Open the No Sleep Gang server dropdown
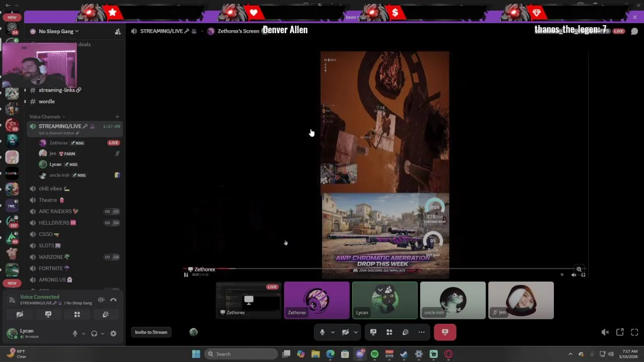Viewport: 644px width, 362px height. 58,31
